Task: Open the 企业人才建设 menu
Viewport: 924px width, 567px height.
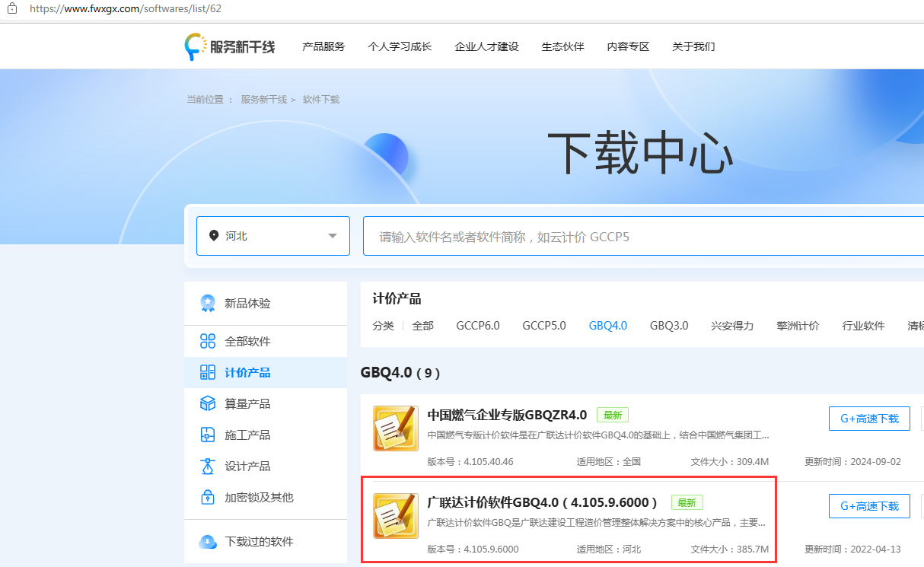Action: tap(486, 46)
